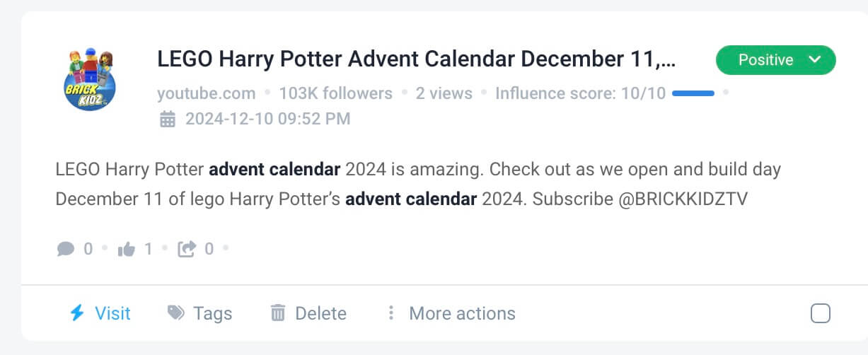The height and width of the screenshot is (355, 868).
Task: Click the Brick Kidz channel avatar
Action: click(88, 79)
